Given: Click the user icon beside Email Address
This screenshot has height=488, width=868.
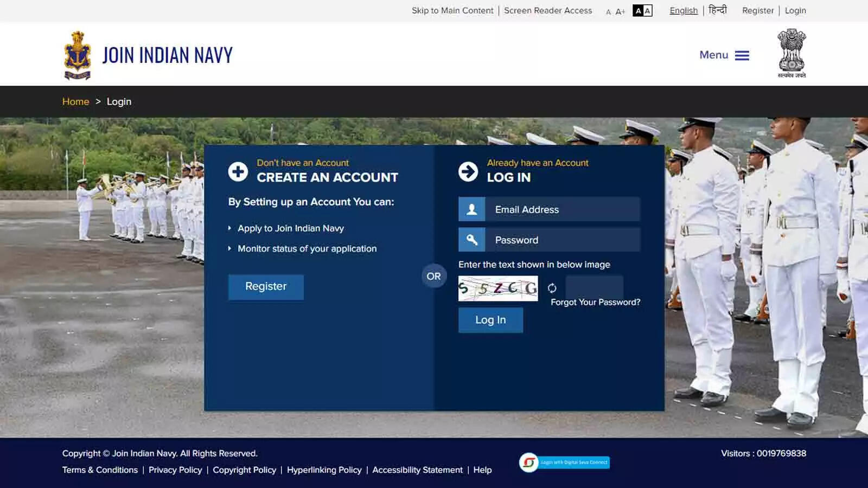Looking at the screenshot, I should coord(471,209).
